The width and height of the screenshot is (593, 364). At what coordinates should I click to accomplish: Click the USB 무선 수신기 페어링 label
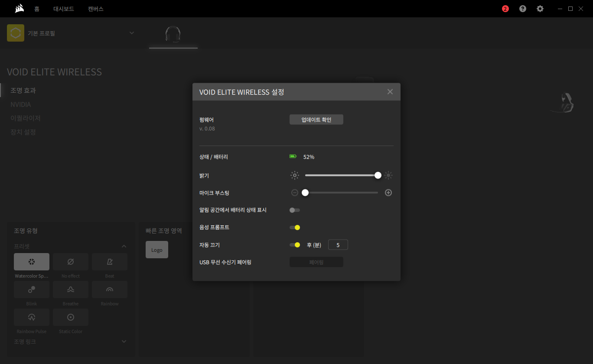225,262
